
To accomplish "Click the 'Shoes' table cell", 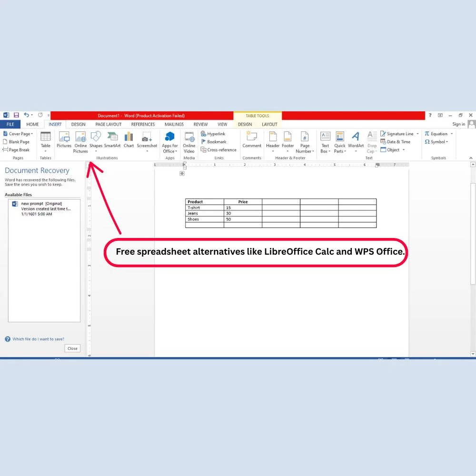I will [x=205, y=219].
